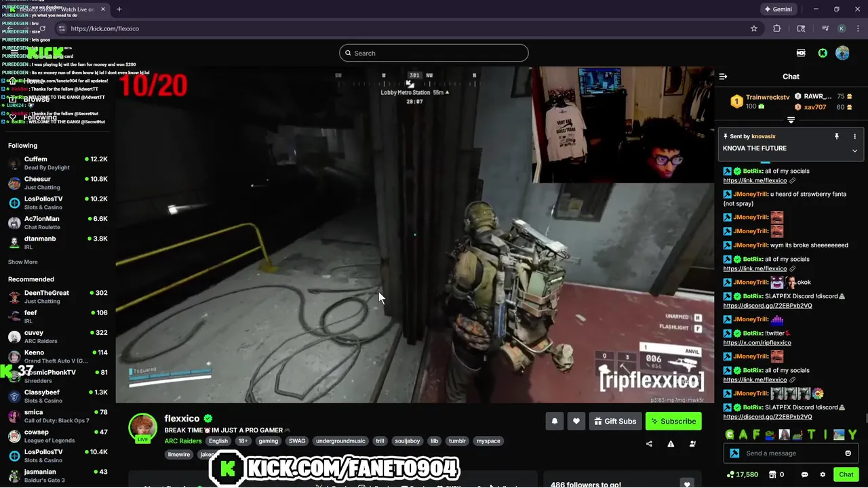
Task: Unpin the pinned message with the pin icon
Action: [837, 136]
